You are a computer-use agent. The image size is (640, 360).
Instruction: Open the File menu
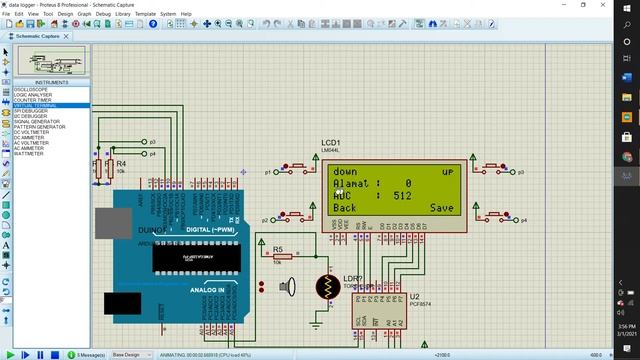[6, 14]
